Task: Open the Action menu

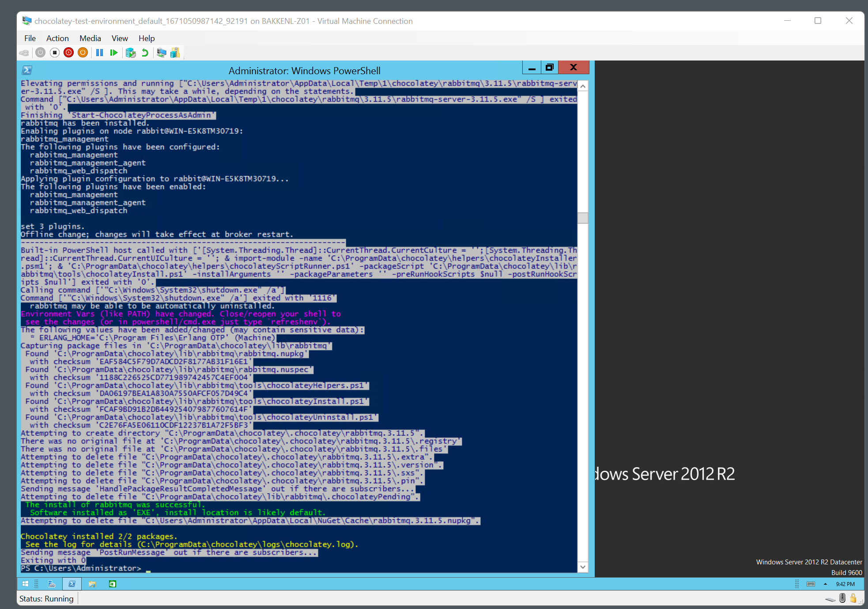Action: click(57, 38)
